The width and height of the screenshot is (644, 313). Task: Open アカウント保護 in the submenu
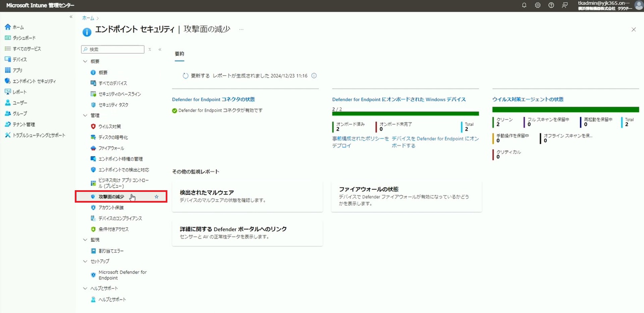(107, 208)
